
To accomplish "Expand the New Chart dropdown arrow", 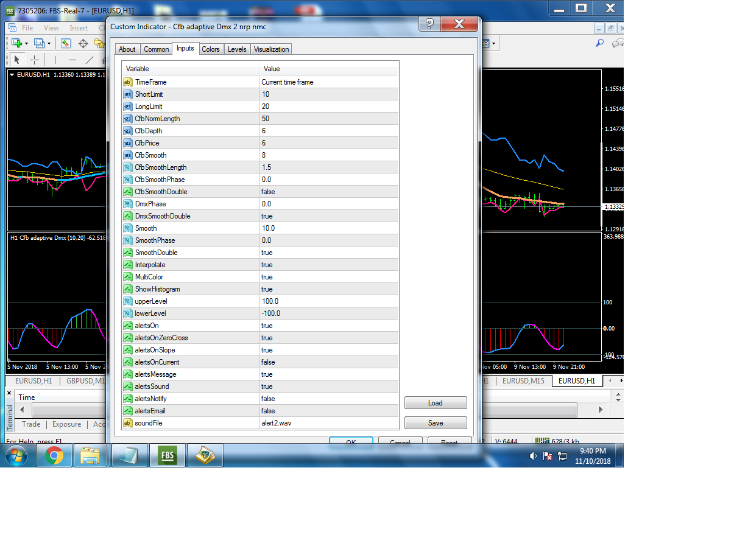I will [27, 43].
